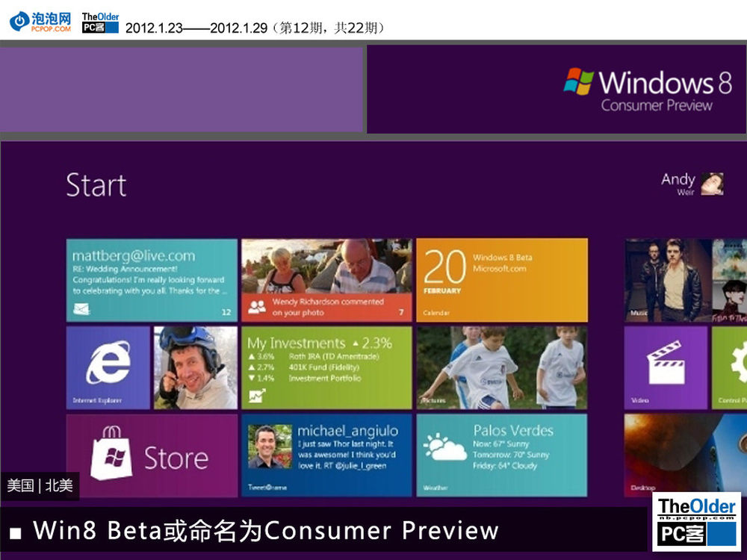Click the album art tile beside Music

729,281
